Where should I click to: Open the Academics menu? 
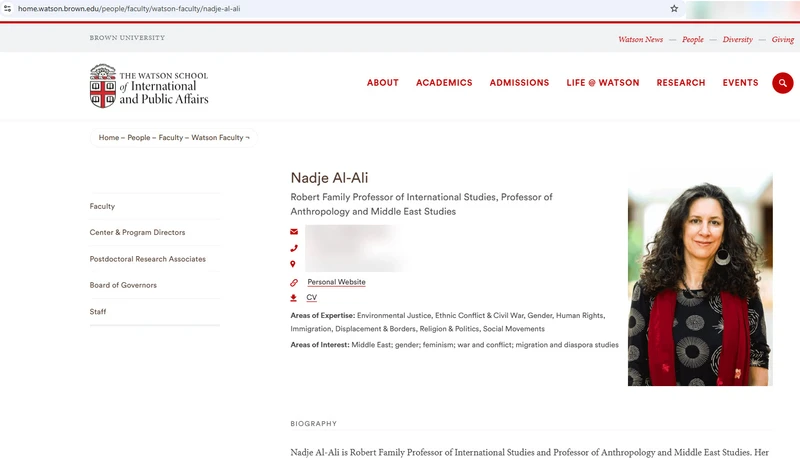pyautogui.click(x=444, y=83)
